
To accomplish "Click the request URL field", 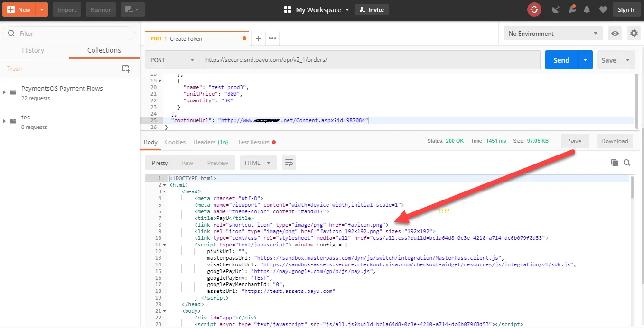I will pos(370,60).
